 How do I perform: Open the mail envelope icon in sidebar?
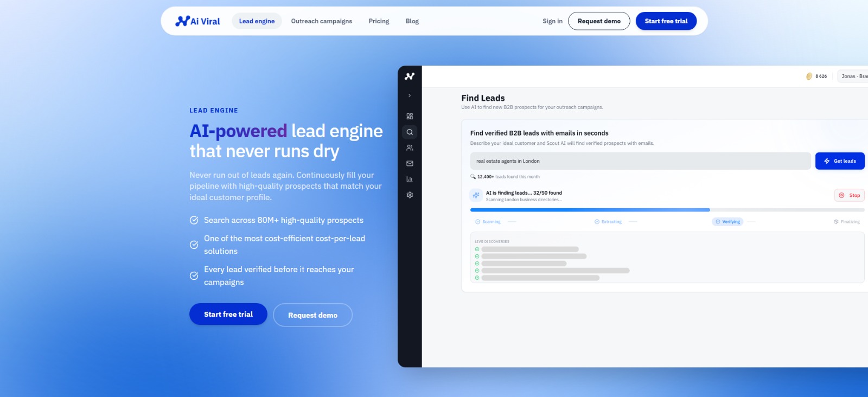tap(410, 163)
